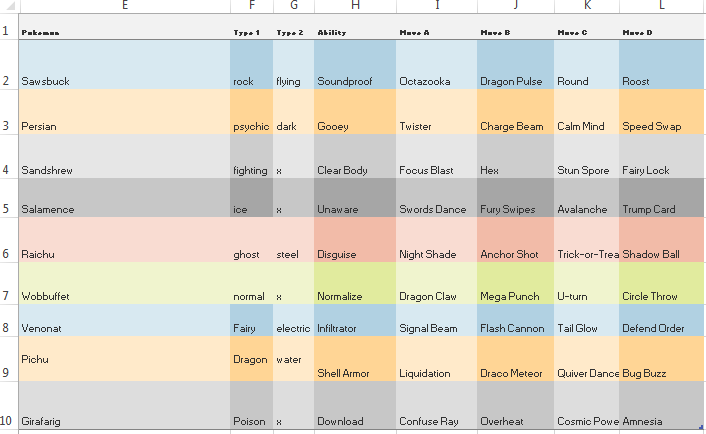
Task: Click the Octazooka move cell
Action: (x=437, y=64)
